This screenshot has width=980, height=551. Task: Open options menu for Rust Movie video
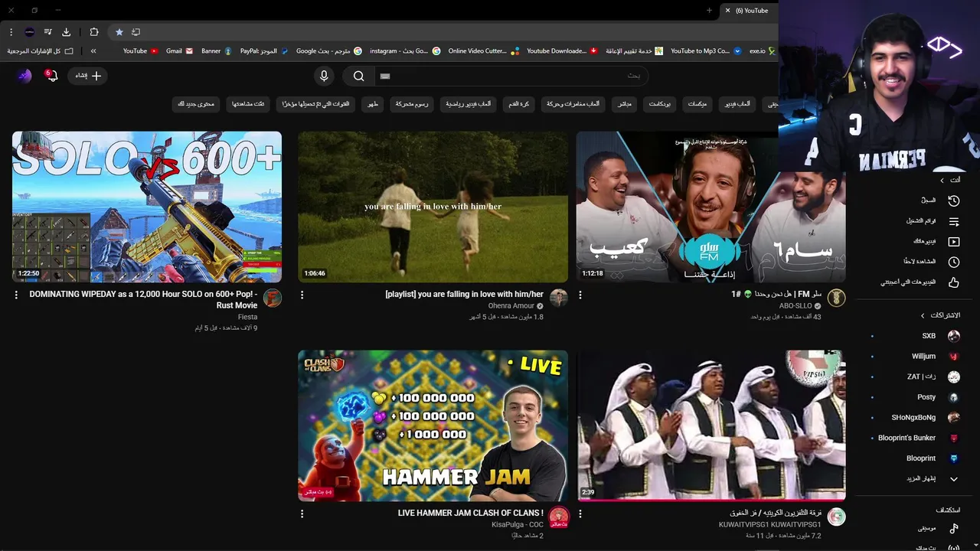point(16,295)
